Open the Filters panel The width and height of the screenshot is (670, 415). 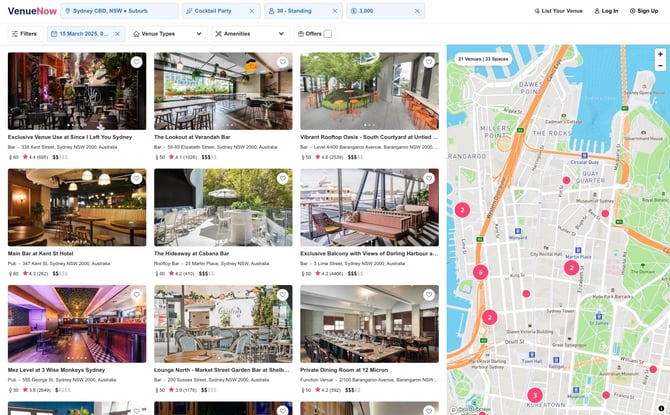(x=24, y=33)
